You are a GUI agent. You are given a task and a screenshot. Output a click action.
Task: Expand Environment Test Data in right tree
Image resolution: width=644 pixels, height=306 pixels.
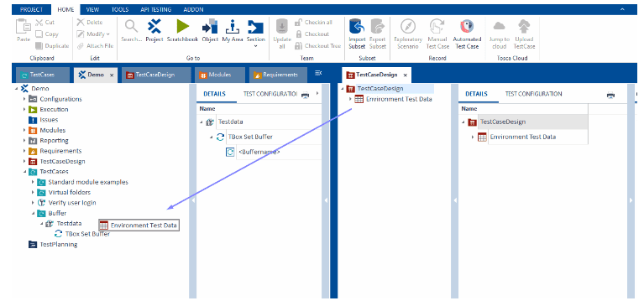pyautogui.click(x=350, y=99)
